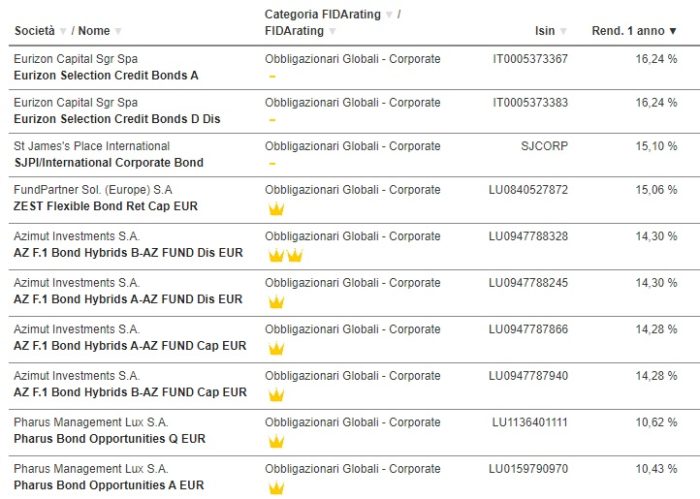Open Eurizon Selection Credit Bonds A fund
The image size is (700, 499).
tap(106, 75)
